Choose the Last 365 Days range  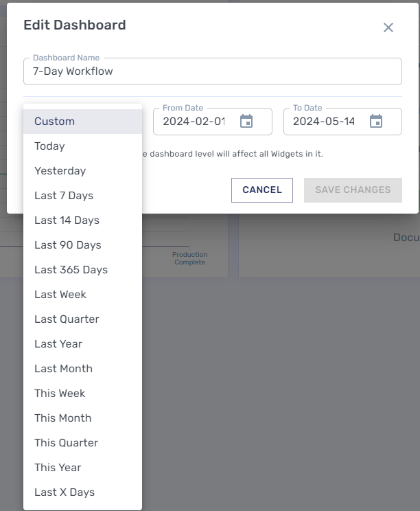(71, 270)
